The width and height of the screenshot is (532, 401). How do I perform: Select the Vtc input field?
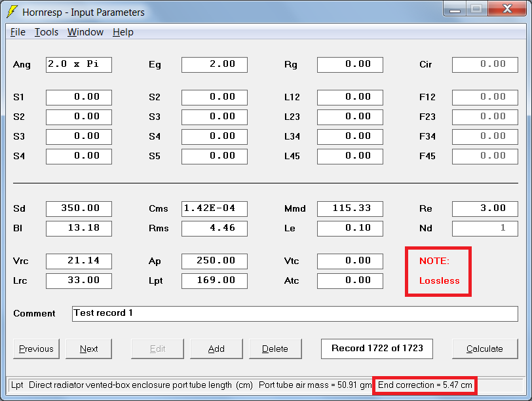[x=350, y=261]
